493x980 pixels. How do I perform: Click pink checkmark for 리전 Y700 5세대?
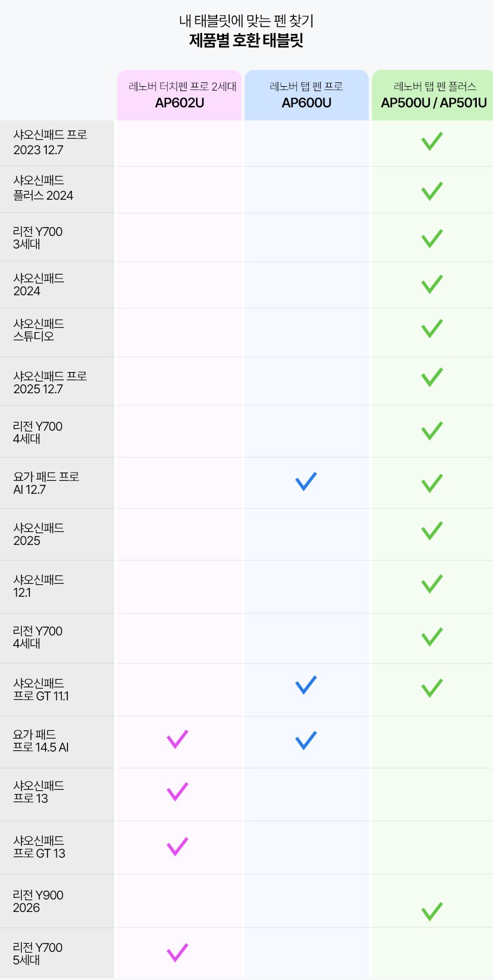point(177,953)
